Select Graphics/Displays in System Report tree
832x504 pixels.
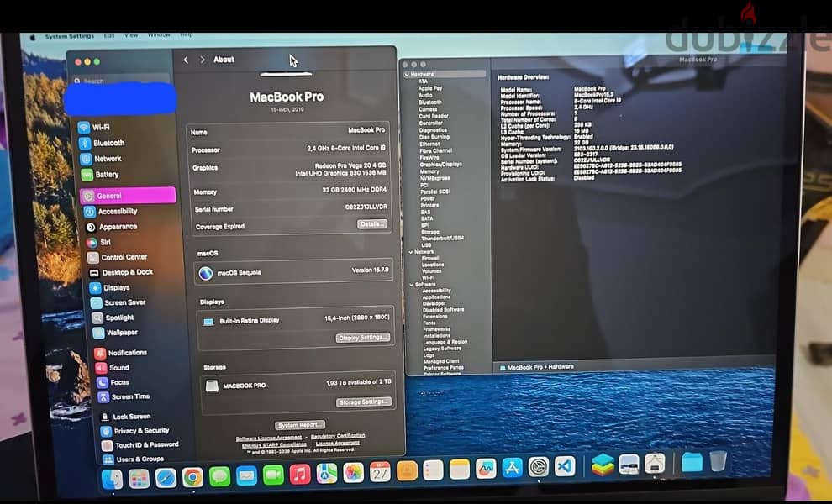[x=440, y=165]
